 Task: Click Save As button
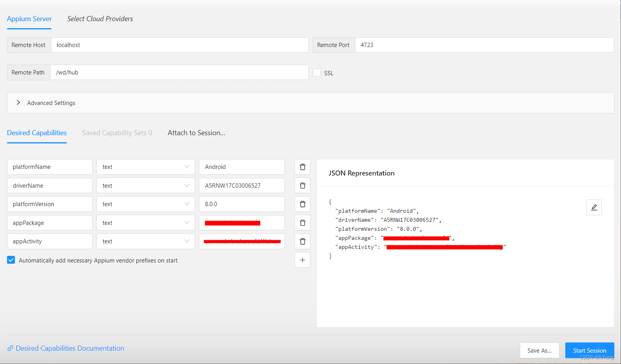coord(539,350)
